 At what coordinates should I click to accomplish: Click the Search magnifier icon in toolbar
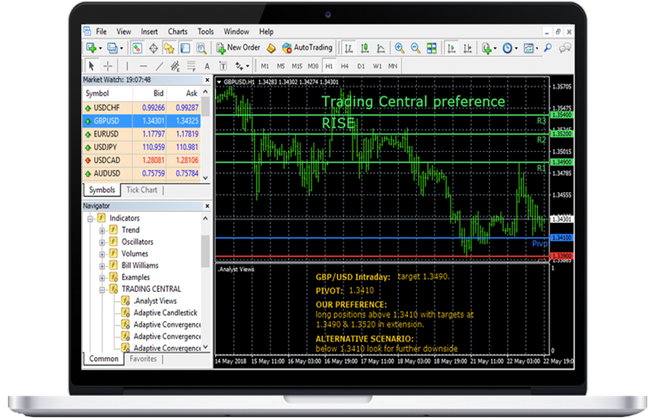click(x=548, y=48)
